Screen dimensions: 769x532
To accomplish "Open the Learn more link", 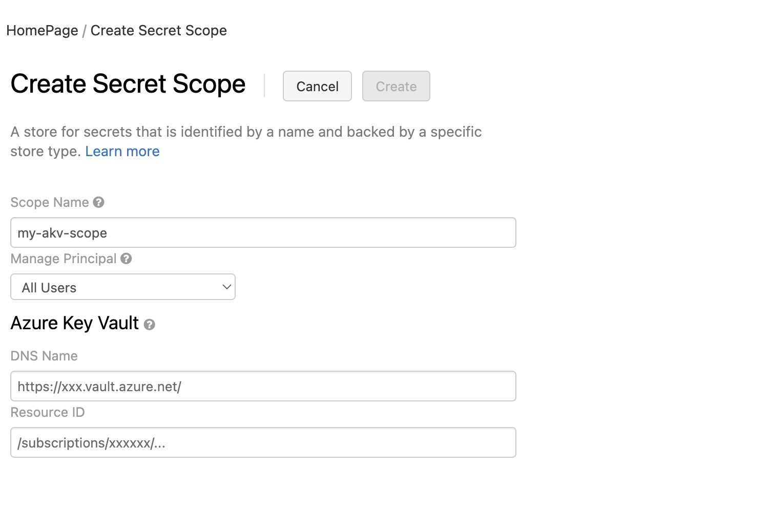I will [x=122, y=152].
